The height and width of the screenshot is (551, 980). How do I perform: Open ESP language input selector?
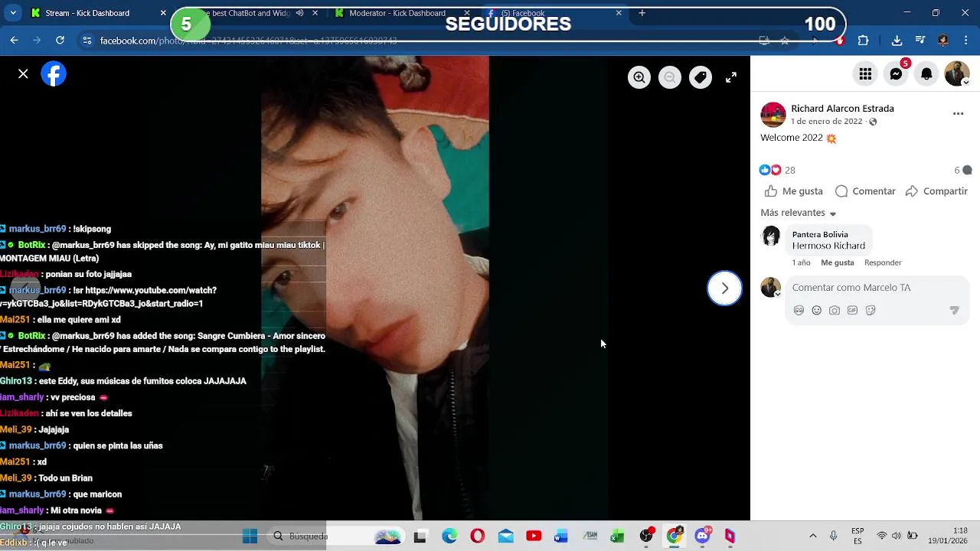pyautogui.click(x=858, y=536)
